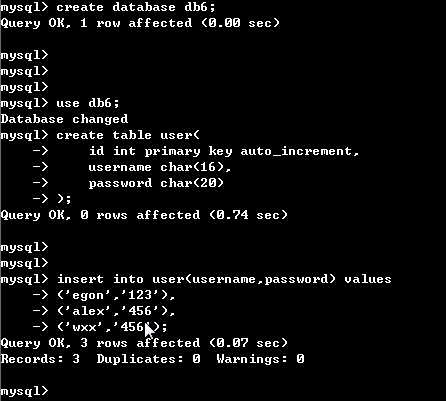
Task: Click the 'create database db6;' command text
Action: click(x=136, y=7)
